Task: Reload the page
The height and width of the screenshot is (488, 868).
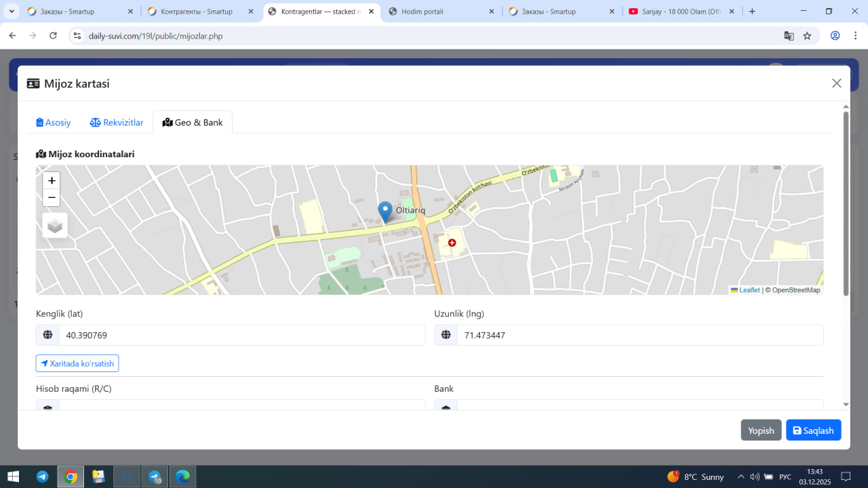Action: [x=54, y=36]
